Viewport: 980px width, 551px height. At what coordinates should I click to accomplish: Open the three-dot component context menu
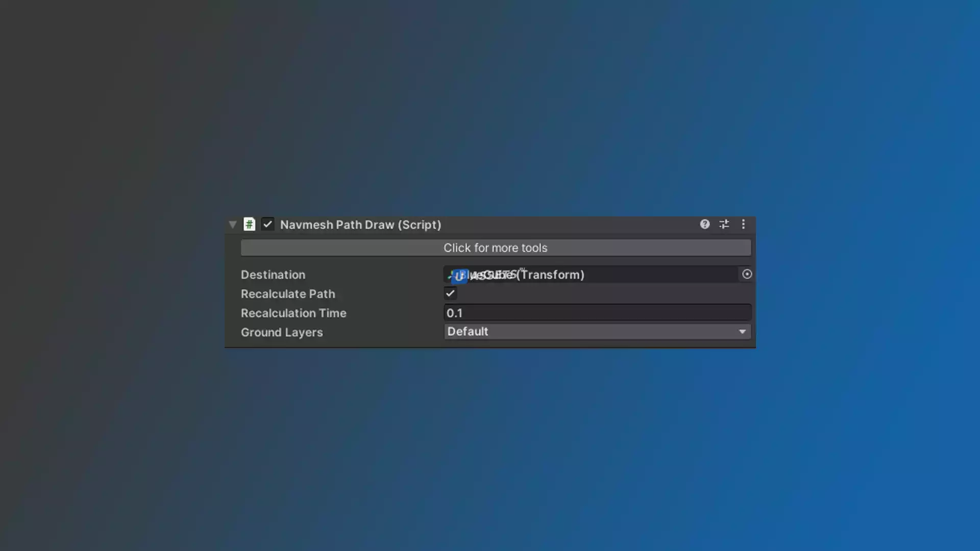(743, 224)
